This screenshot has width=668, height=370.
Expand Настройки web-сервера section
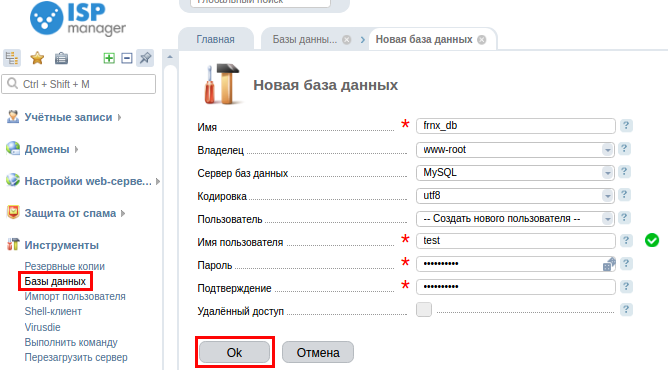coord(88,181)
